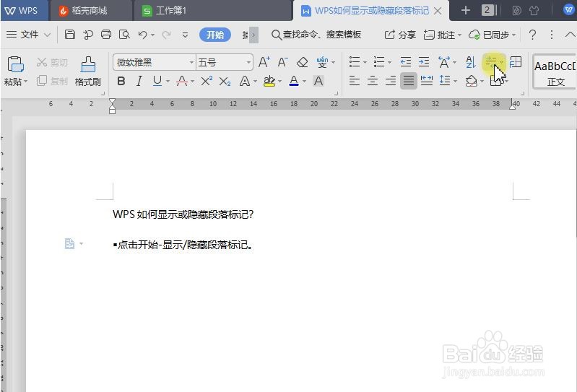
Task: Apply the yellow highlight color
Action: [269, 81]
